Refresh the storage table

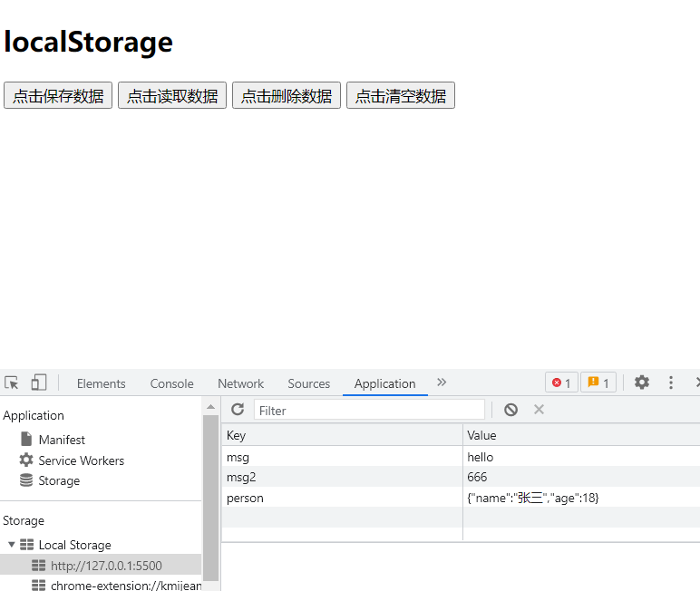[x=238, y=410]
